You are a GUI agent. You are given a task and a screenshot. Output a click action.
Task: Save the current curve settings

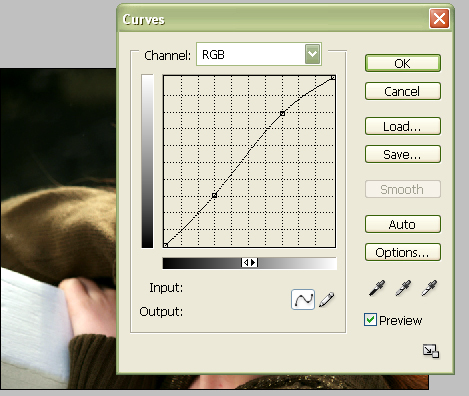(403, 154)
